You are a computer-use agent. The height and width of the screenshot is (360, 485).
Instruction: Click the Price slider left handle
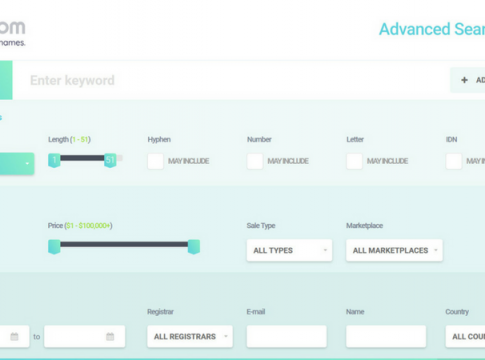54,247
